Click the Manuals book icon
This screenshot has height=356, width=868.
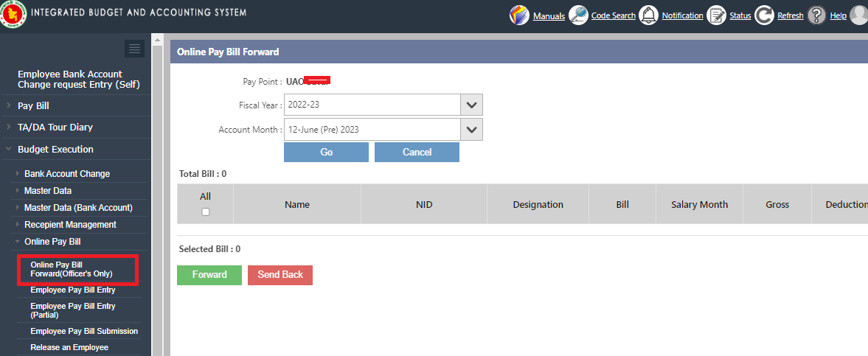tap(520, 15)
